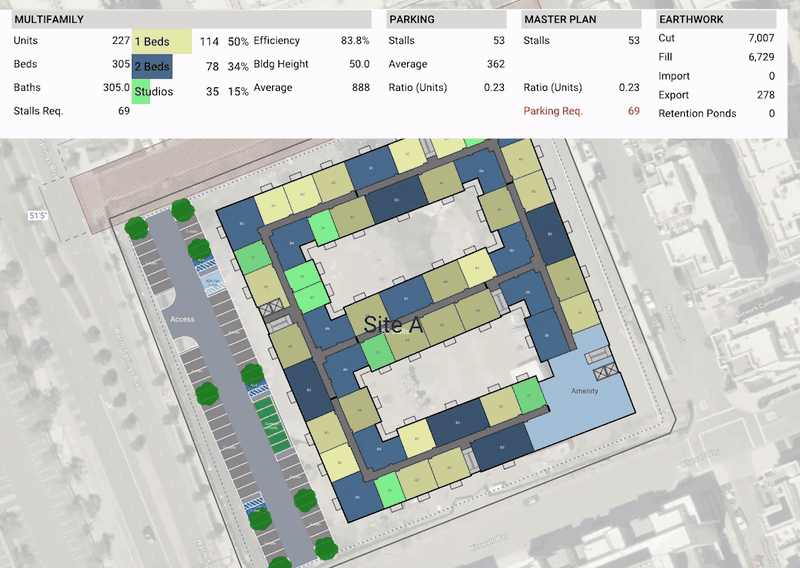Select the 2 Beds blue color swatch
This screenshot has width=800, height=568.
coord(152,66)
